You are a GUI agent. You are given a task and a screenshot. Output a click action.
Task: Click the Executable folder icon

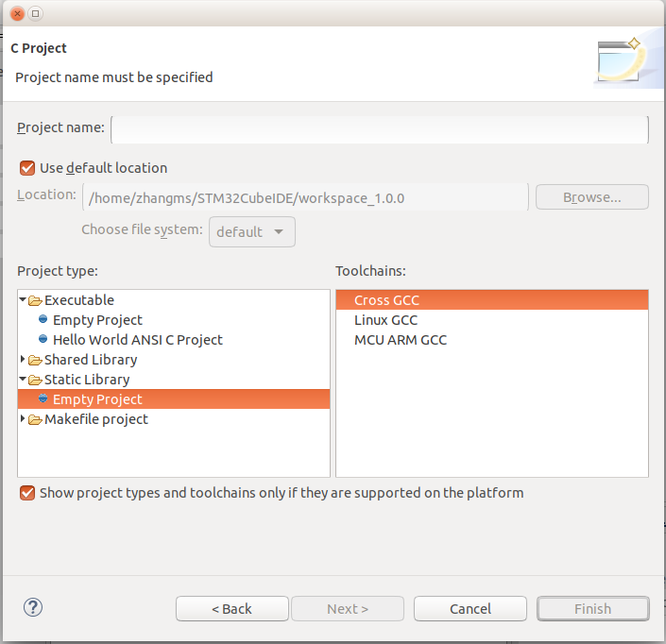36,300
